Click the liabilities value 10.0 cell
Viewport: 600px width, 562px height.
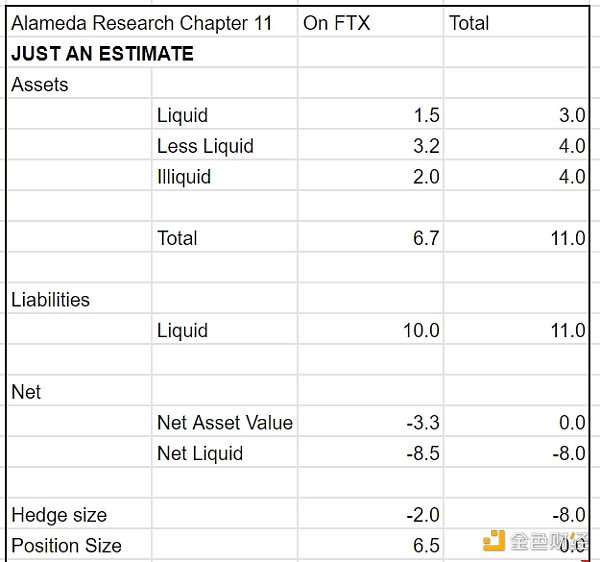click(421, 331)
